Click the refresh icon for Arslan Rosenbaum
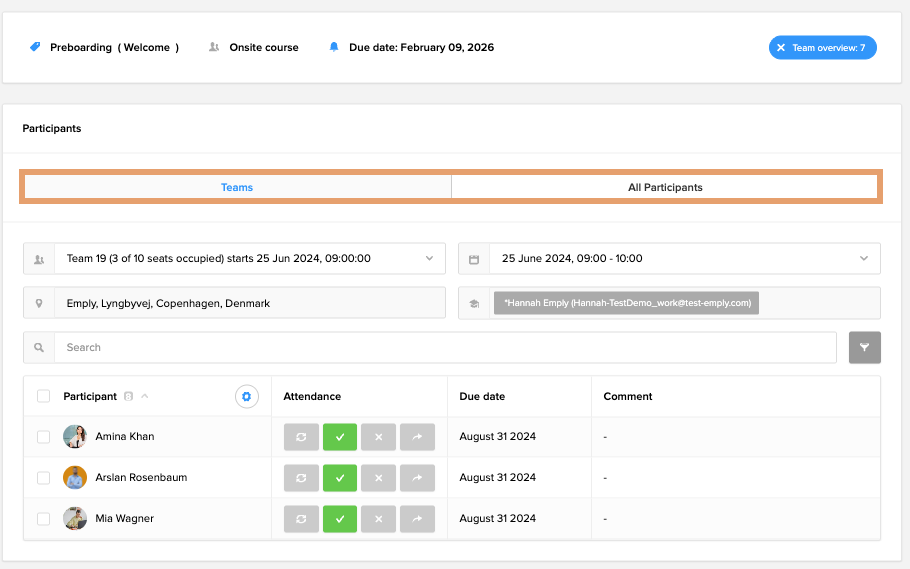The image size is (910, 569). (301, 478)
